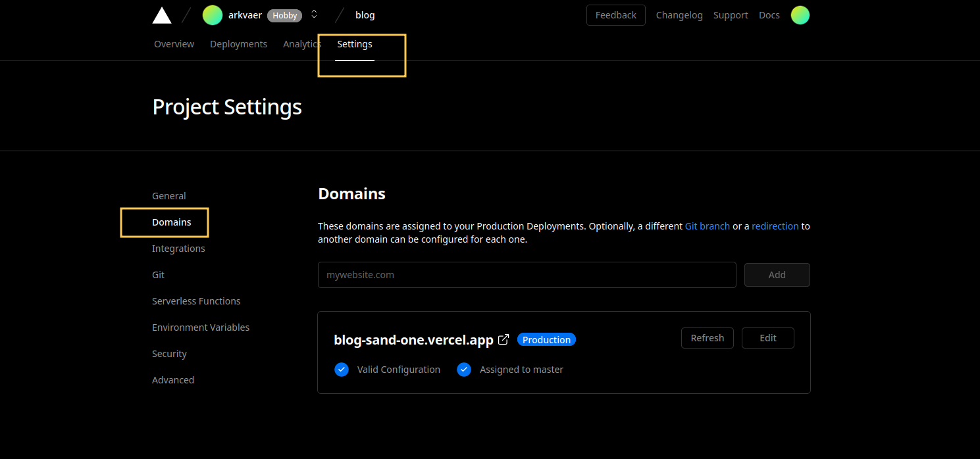This screenshot has height=459, width=980.
Task: Go to Serverless Functions settings
Action: pyautogui.click(x=196, y=301)
